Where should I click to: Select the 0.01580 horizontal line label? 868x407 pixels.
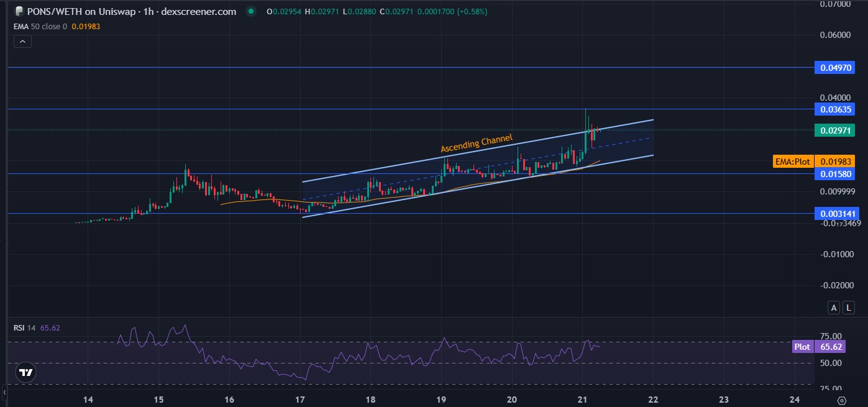pos(834,174)
